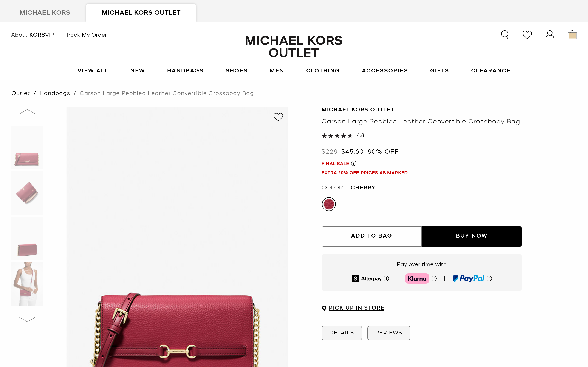
Task: Click the Pick Up In Store link
Action: pyautogui.click(x=356, y=308)
